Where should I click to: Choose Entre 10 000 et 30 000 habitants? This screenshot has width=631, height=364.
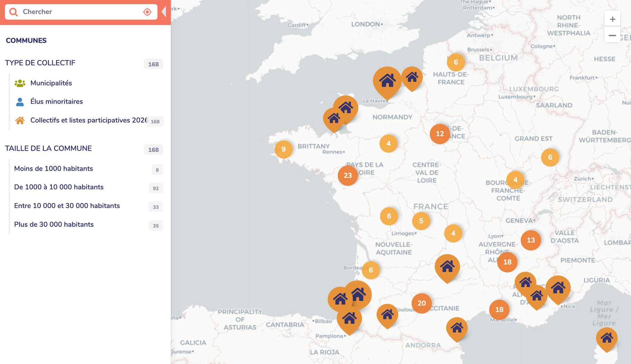coord(67,206)
